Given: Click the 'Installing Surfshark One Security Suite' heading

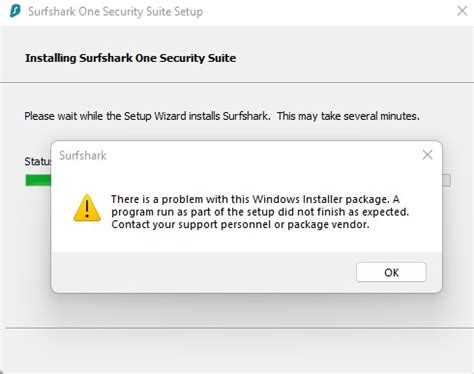Looking at the screenshot, I should (131, 58).
